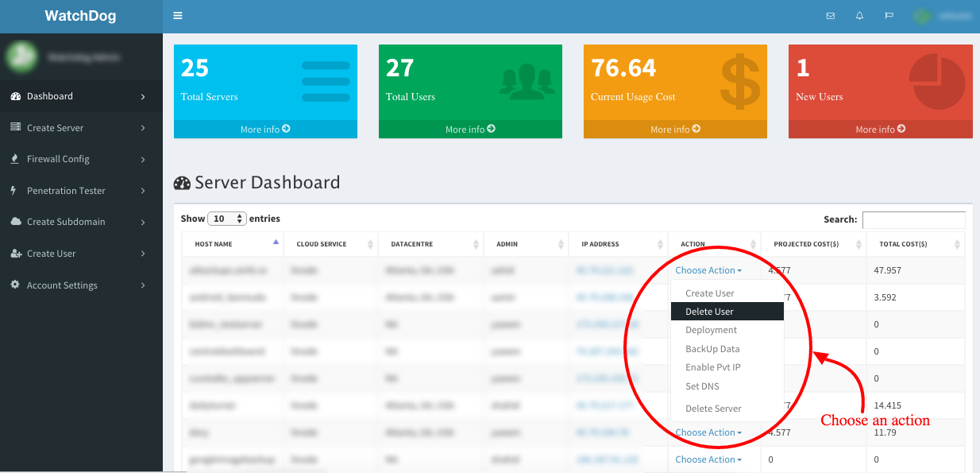The image size is (980, 473).
Task: Click sort arrows on Action column
Action: point(754,244)
